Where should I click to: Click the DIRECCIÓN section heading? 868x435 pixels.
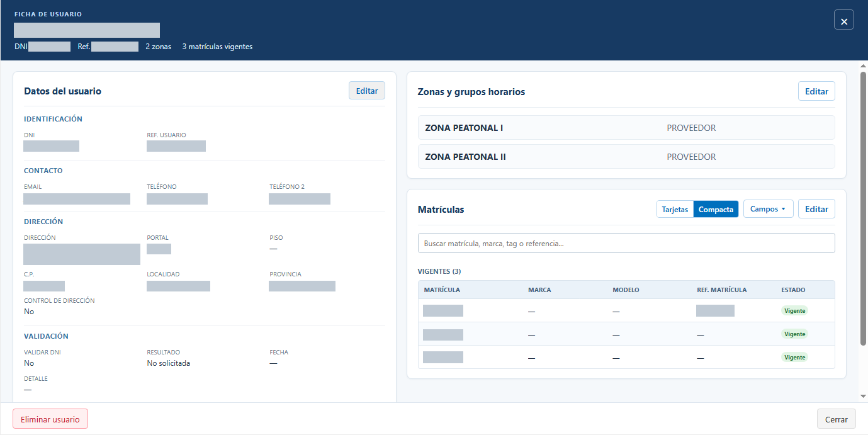43,222
